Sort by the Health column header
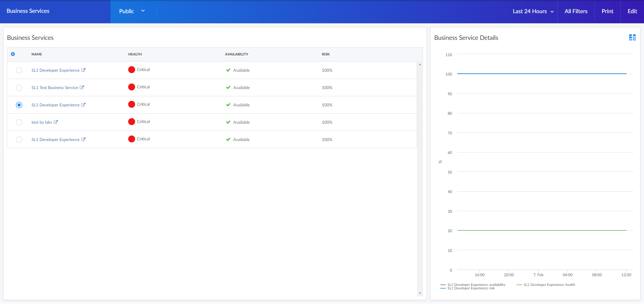 click(x=135, y=54)
